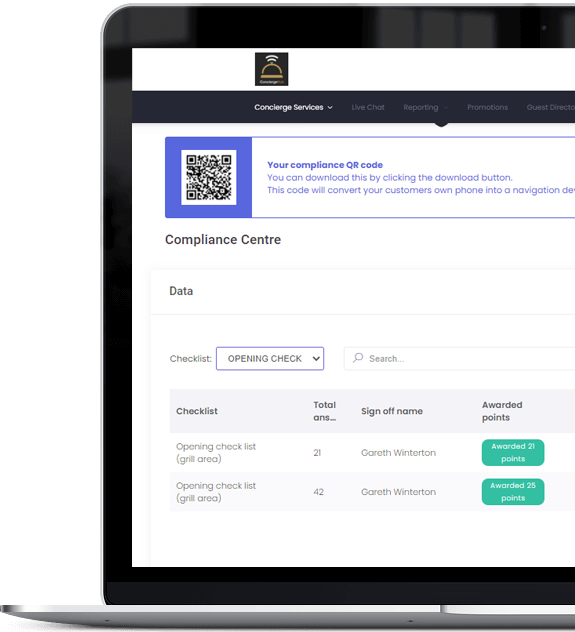Sort by the Sign off name column header

tap(392, 411)
